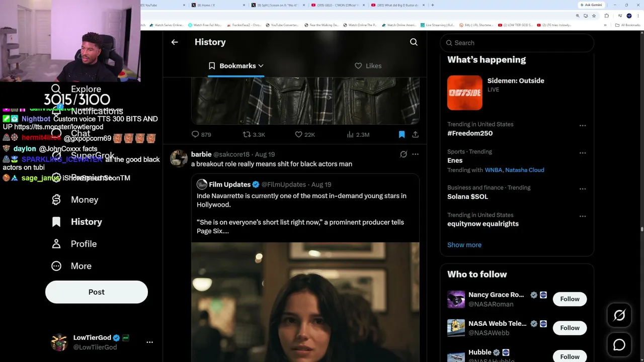Select the Bookmarks tab
Image resolution: width=644 pixels, height=362 pixels.
tap(235, 66)
